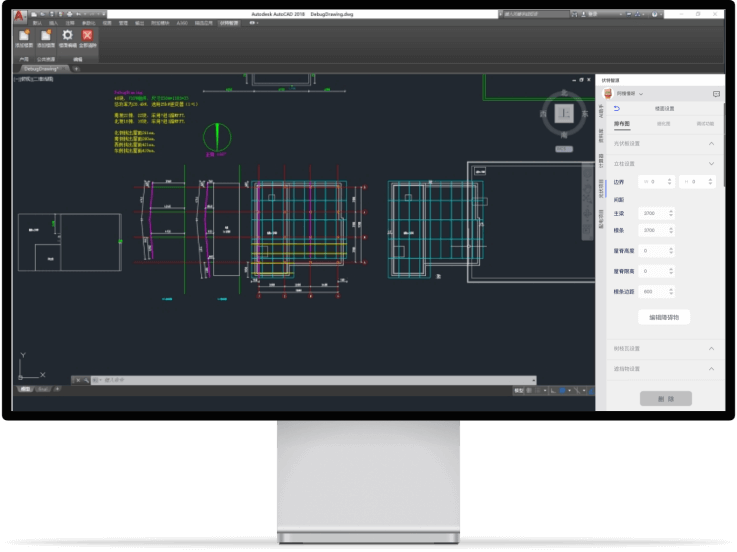Viewport: 737px width, 552px height.
Task: Click the ViewCube top face
Action: pos(562,114)
